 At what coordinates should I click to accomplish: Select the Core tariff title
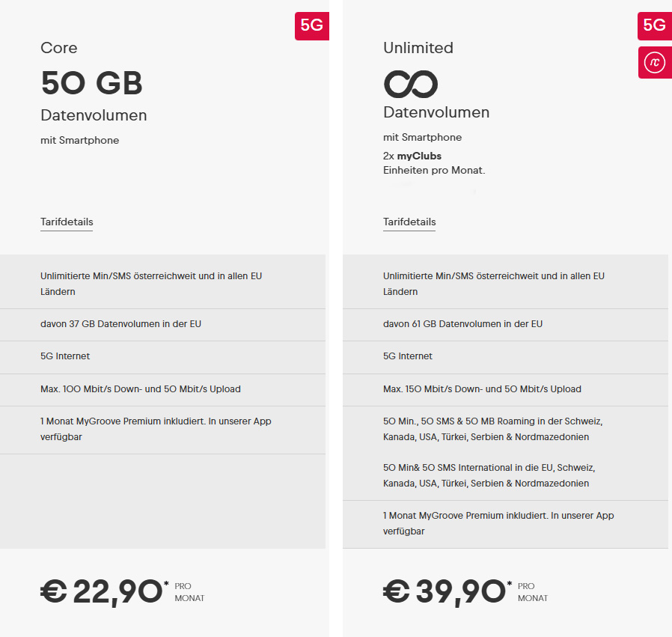(59, 48)
